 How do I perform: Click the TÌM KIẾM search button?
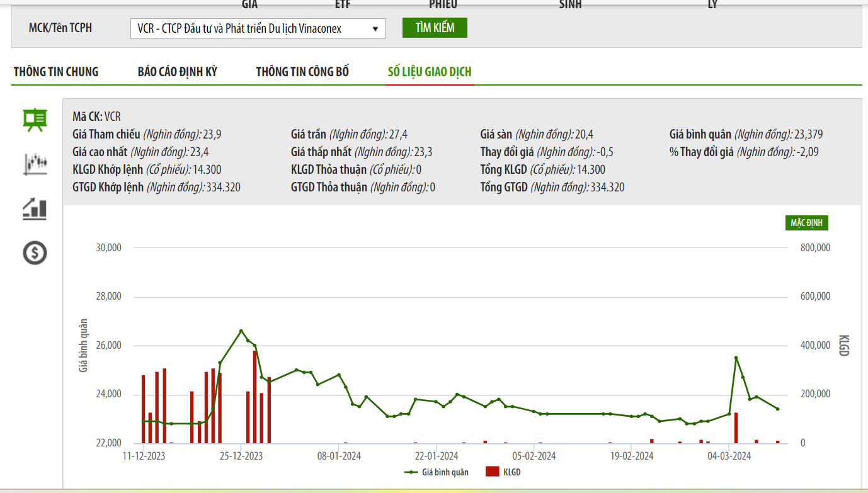[x=435, y=28]
